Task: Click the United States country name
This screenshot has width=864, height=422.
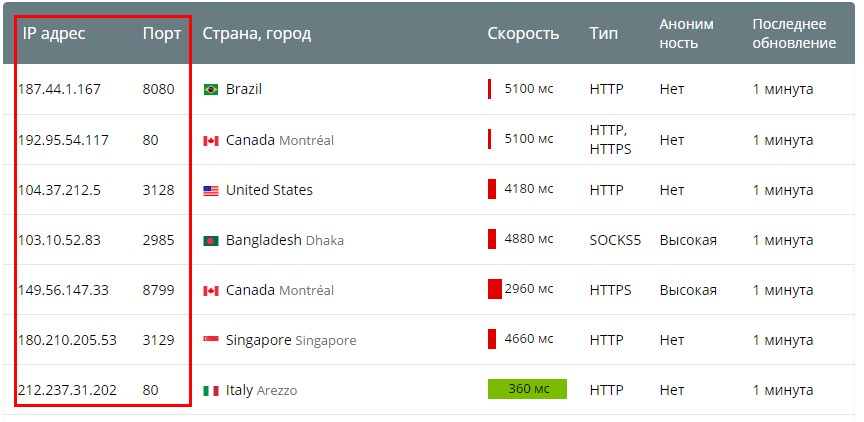Action: [269, 190]
